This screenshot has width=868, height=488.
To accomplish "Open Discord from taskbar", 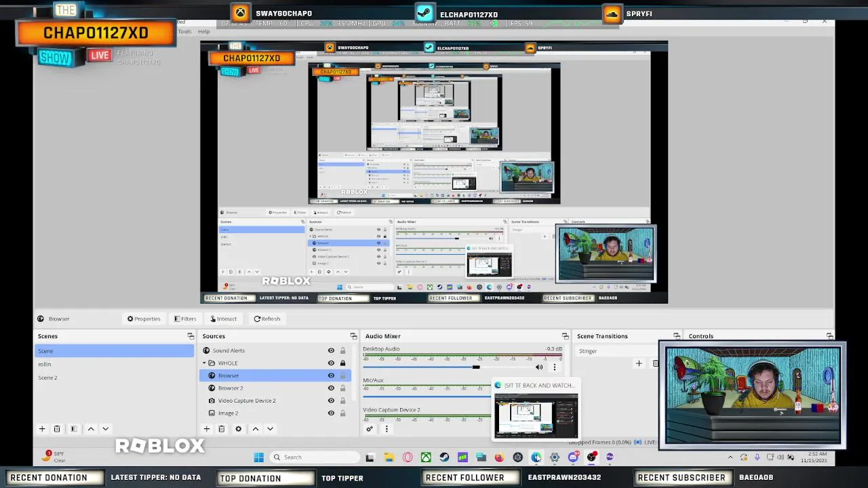I will coord(573,457).
